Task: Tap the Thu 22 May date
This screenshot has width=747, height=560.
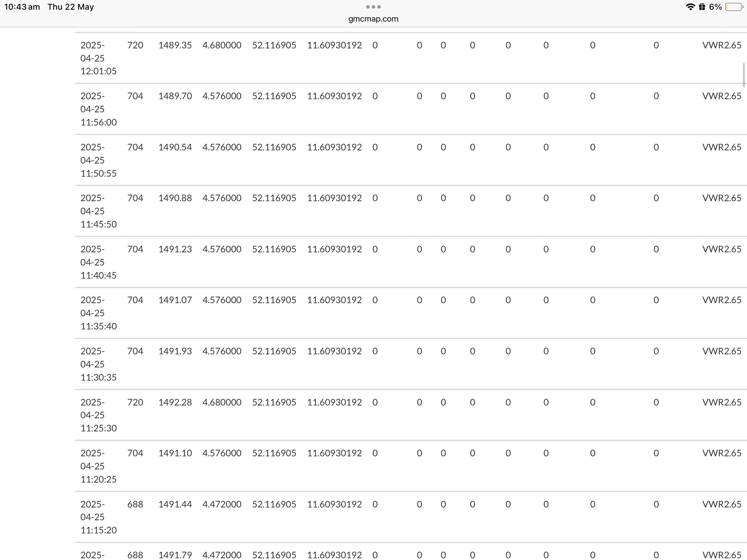Action: coord(71,7)
